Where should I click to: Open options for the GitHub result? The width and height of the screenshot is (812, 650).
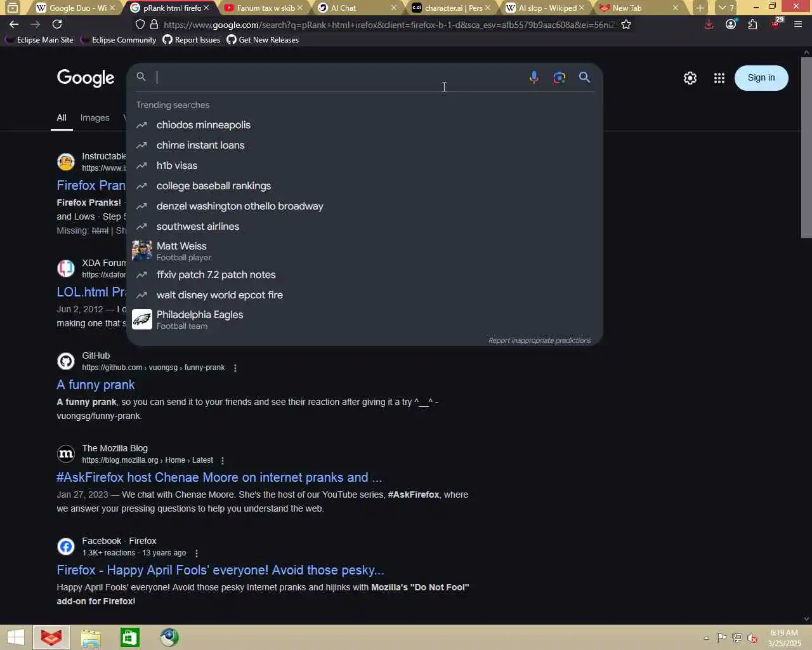235,368
